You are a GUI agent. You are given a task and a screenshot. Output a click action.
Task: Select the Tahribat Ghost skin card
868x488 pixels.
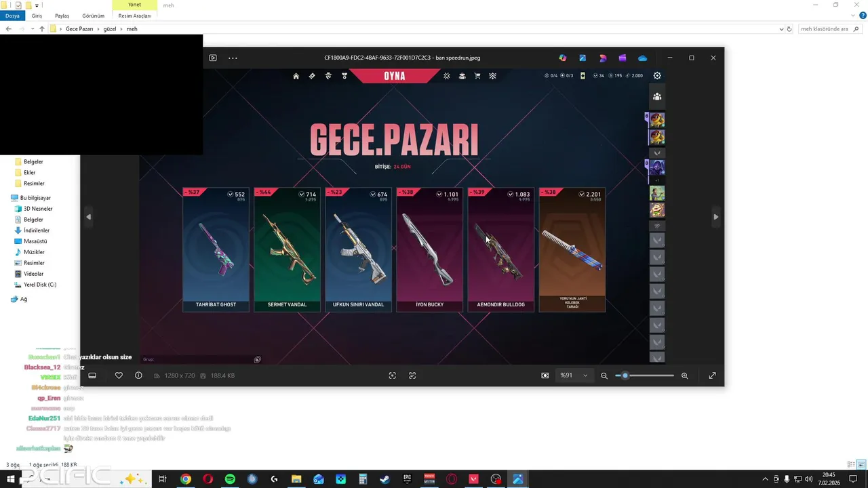[216, 249]
